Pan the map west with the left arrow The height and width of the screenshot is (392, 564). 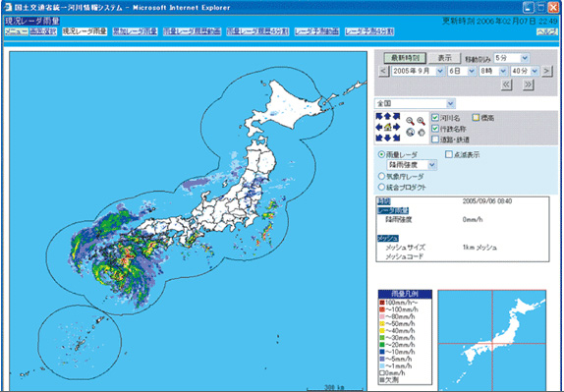[378, 127]
